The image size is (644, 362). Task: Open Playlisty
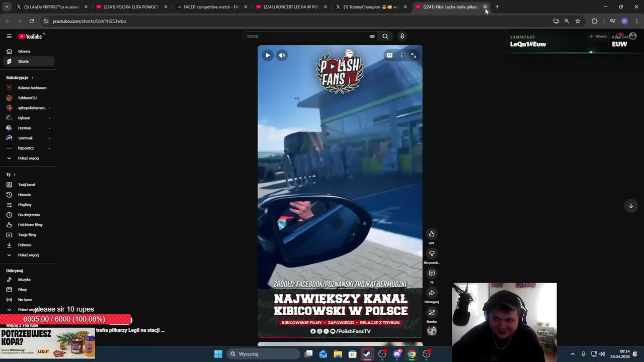[x=28, y=205]
